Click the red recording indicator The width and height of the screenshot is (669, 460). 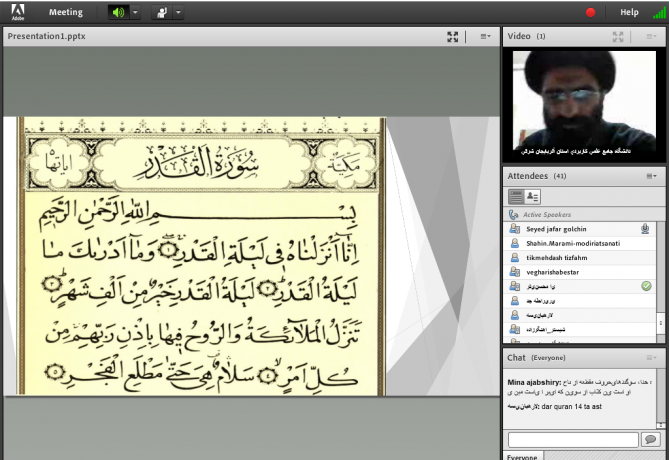coord(590,13)
